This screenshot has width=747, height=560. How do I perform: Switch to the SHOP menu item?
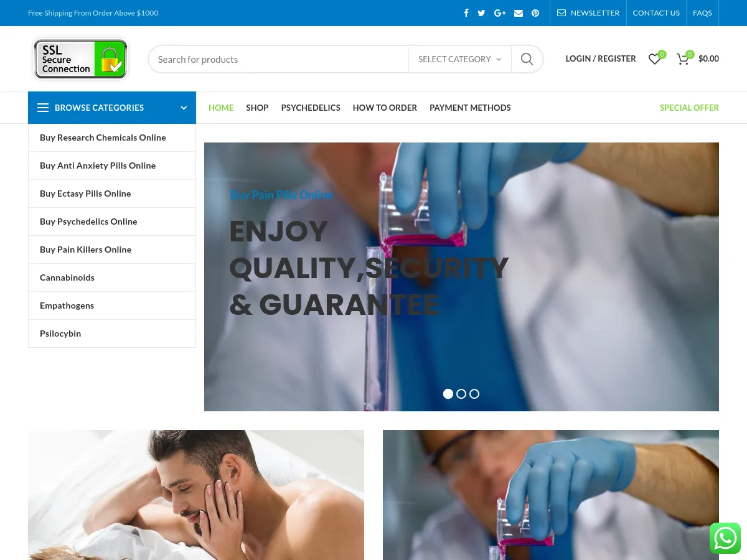[x=257, y=108]
